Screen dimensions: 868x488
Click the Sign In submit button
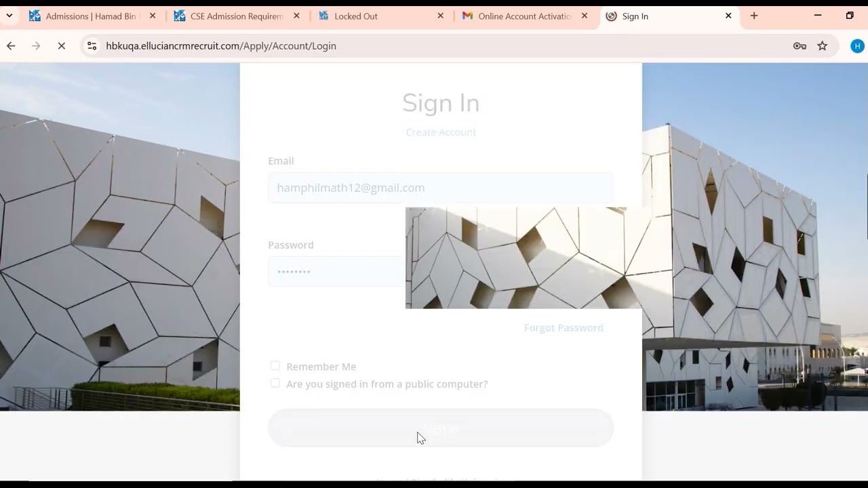point(441,428)
